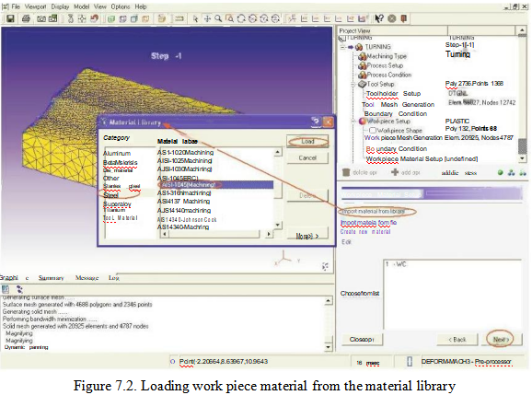Viewport: 532px width, 395px height.
Task: Click Import material from library link
Action: pos(373,211)
